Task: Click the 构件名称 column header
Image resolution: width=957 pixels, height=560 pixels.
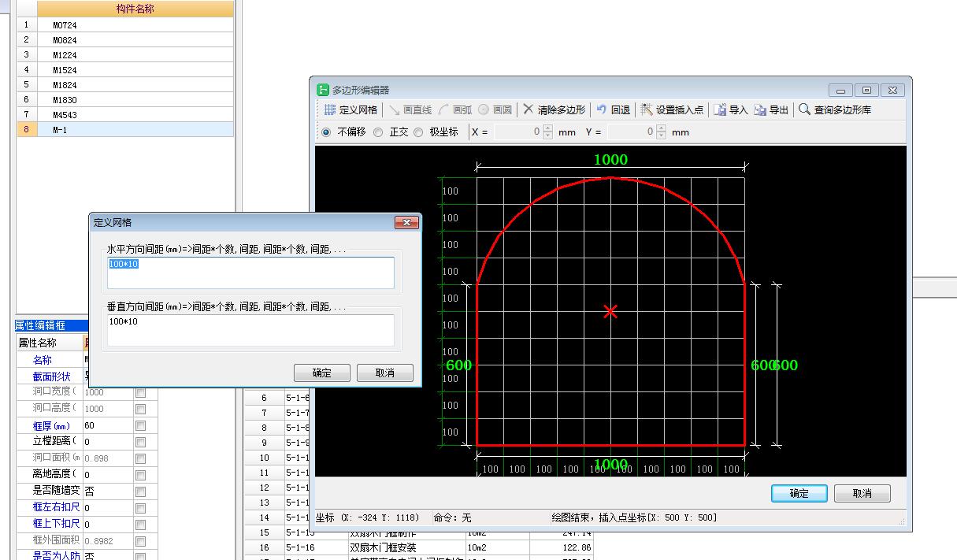Action: pos(135,9)
